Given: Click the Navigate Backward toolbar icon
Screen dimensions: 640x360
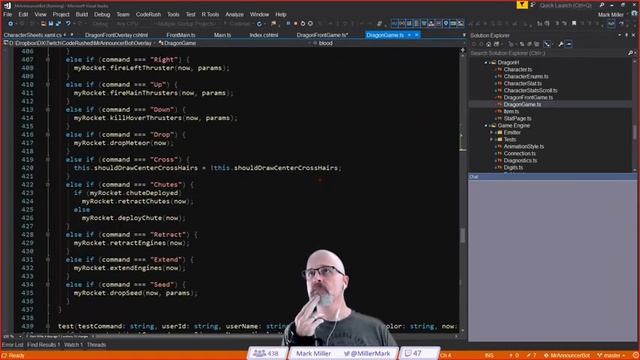Looking at the screenshot, I should 11,24.
